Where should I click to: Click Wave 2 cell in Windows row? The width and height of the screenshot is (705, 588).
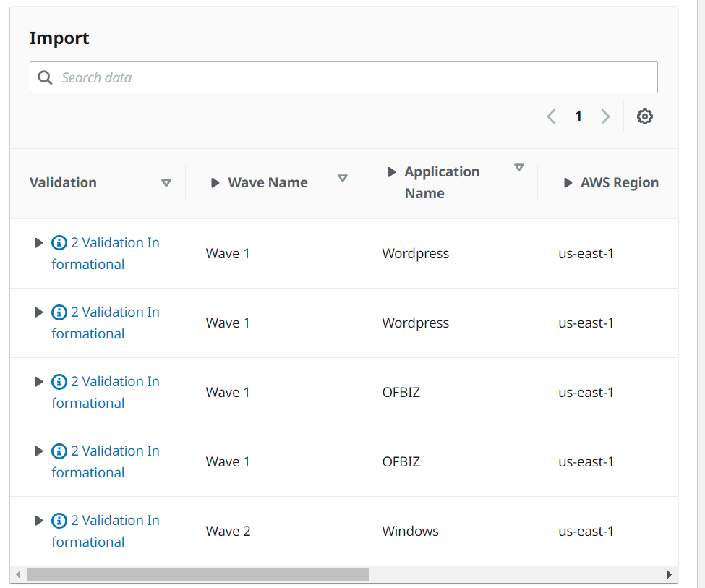pos(228,532)
